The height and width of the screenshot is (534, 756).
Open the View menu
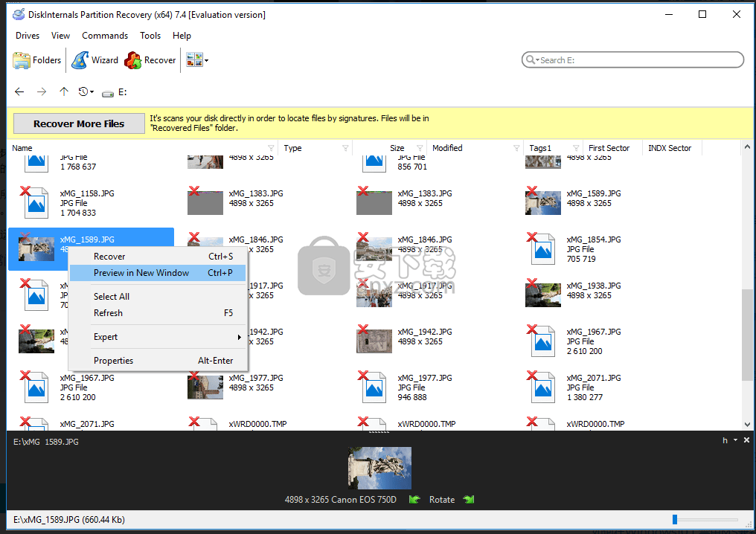point(60,36)
